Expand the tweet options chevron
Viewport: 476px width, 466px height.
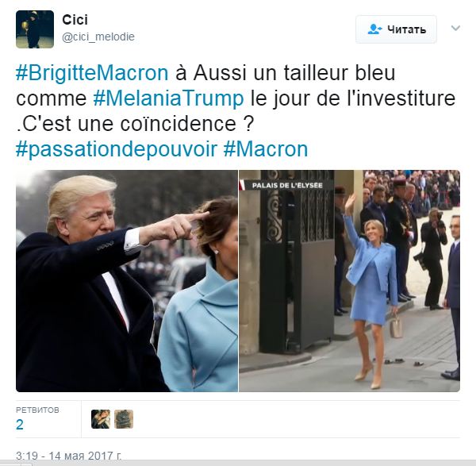click(455, 29)
